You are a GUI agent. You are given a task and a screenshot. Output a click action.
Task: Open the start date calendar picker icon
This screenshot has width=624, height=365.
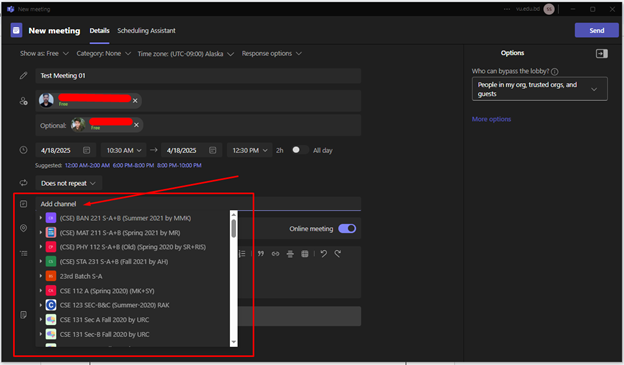pos(86,150)
